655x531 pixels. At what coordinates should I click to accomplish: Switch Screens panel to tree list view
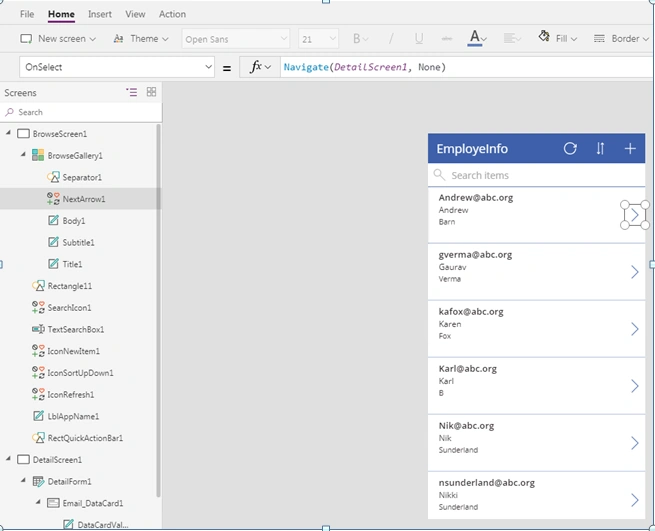click(132, 92)
